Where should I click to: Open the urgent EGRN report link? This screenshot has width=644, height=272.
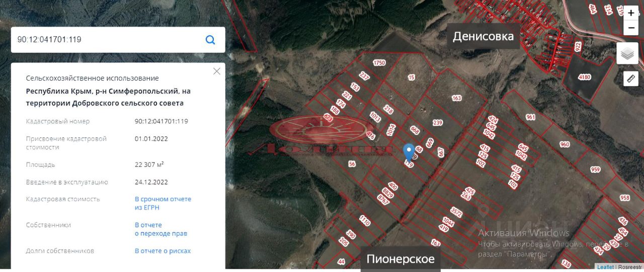(x=163, y=203)
